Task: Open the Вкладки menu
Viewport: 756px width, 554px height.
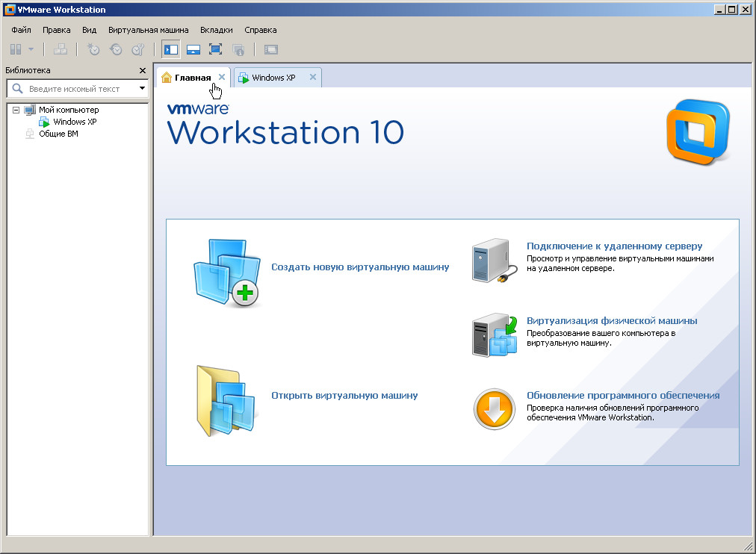Action: click(217, 30)
